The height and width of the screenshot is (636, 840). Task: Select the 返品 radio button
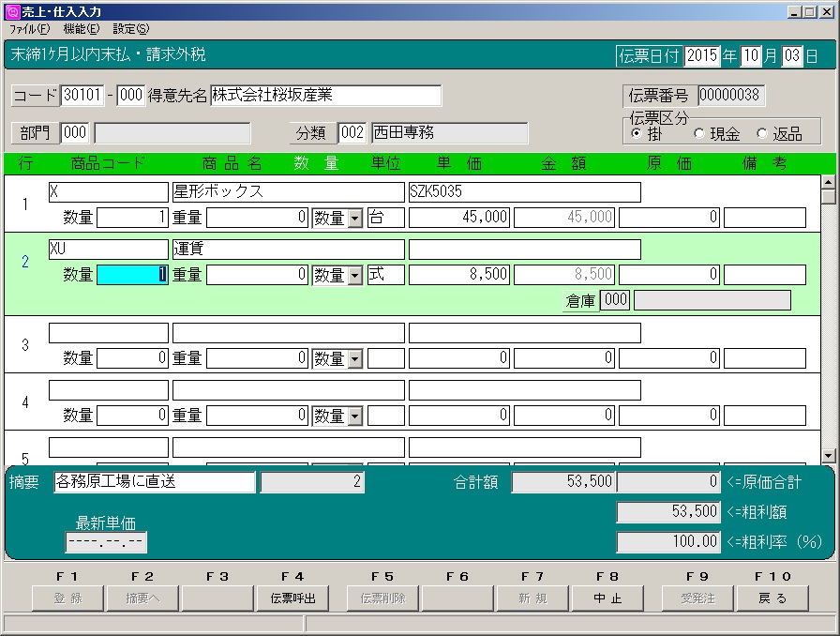point(762,133)
